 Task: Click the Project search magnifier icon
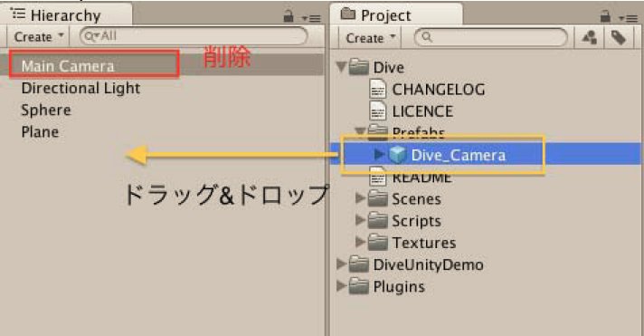click(427, 37)
